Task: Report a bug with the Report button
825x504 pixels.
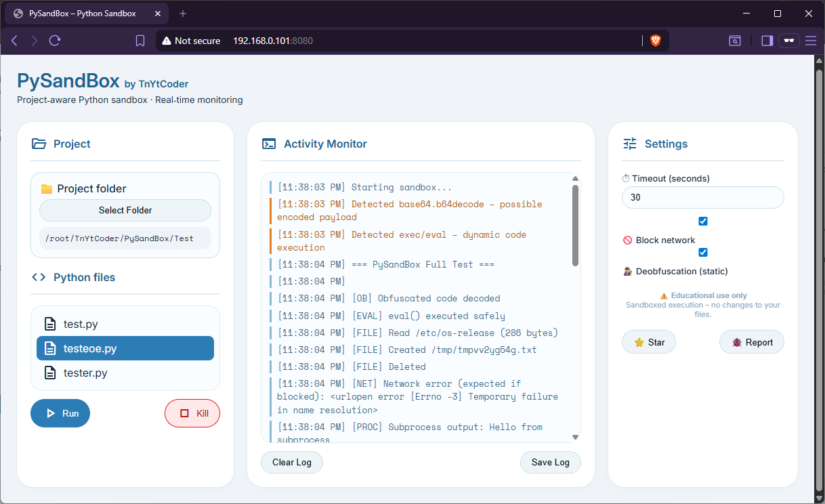Action: (752, 342)
